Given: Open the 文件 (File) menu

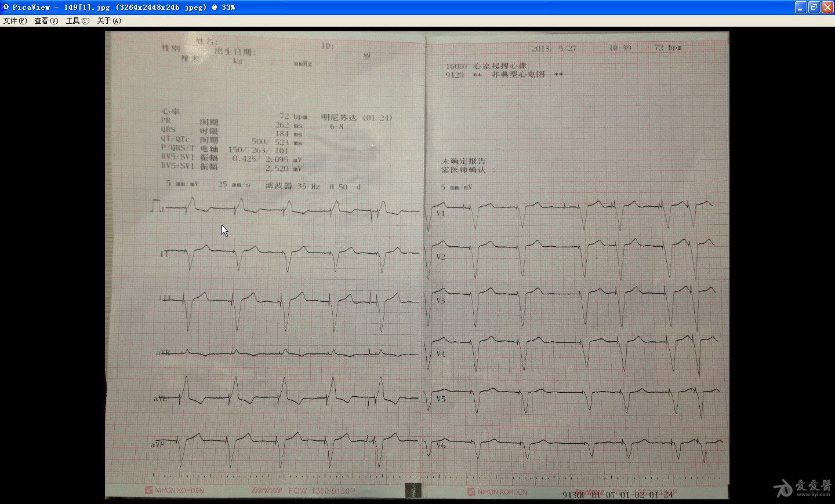Looking at the screenshot, I should pos(15,21).
